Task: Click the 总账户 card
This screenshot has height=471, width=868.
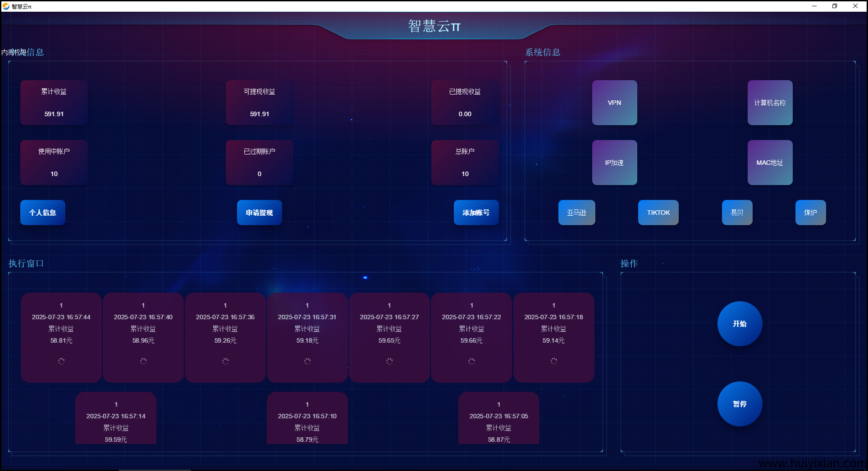Action: click(465, 163)
